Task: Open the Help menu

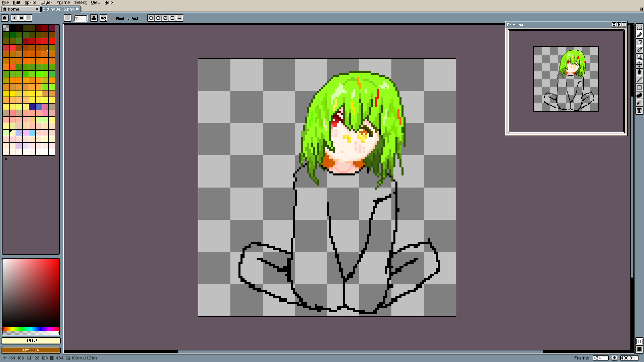Action: [x=109, y=3]
